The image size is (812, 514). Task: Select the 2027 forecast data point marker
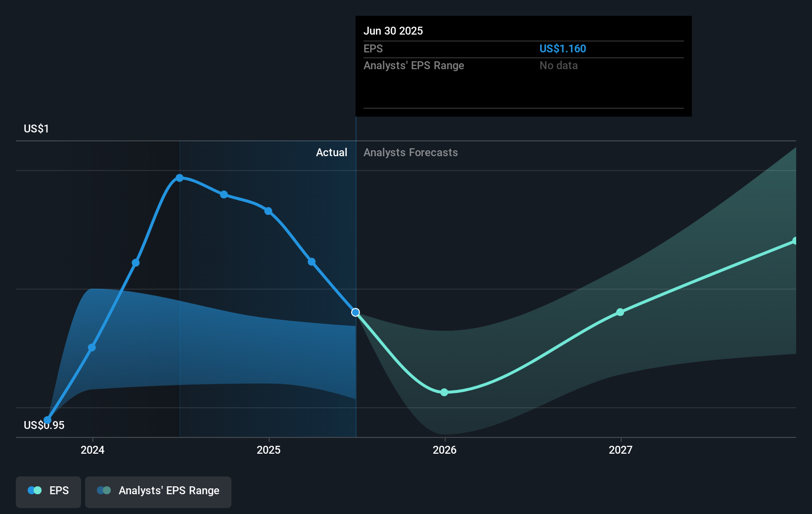620,312
